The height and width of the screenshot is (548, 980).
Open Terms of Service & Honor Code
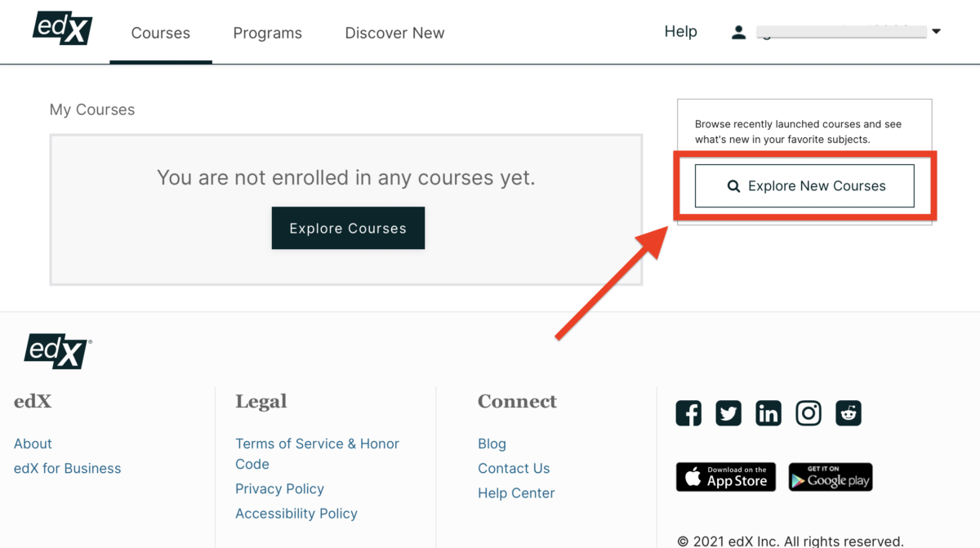click(x=317, y=443)
